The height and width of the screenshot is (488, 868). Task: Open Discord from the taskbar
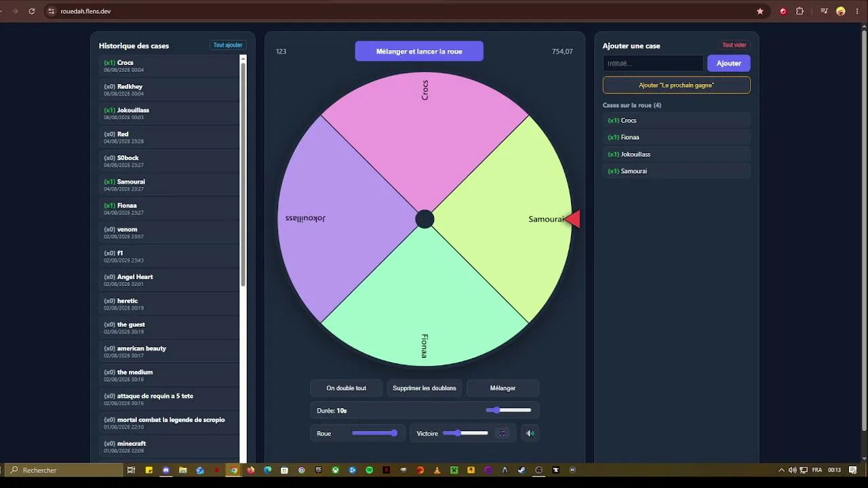tap(166, 470)
